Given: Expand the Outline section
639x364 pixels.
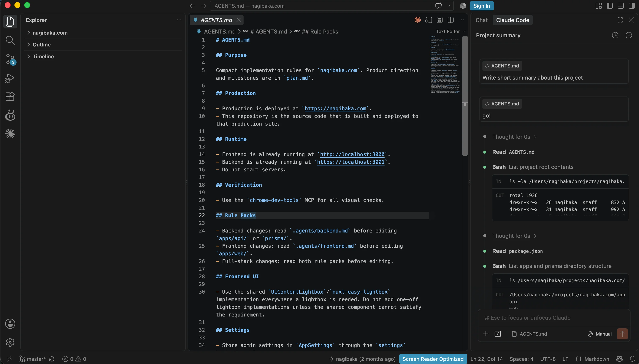Looking at the screenshot, I should coord(103,45).
